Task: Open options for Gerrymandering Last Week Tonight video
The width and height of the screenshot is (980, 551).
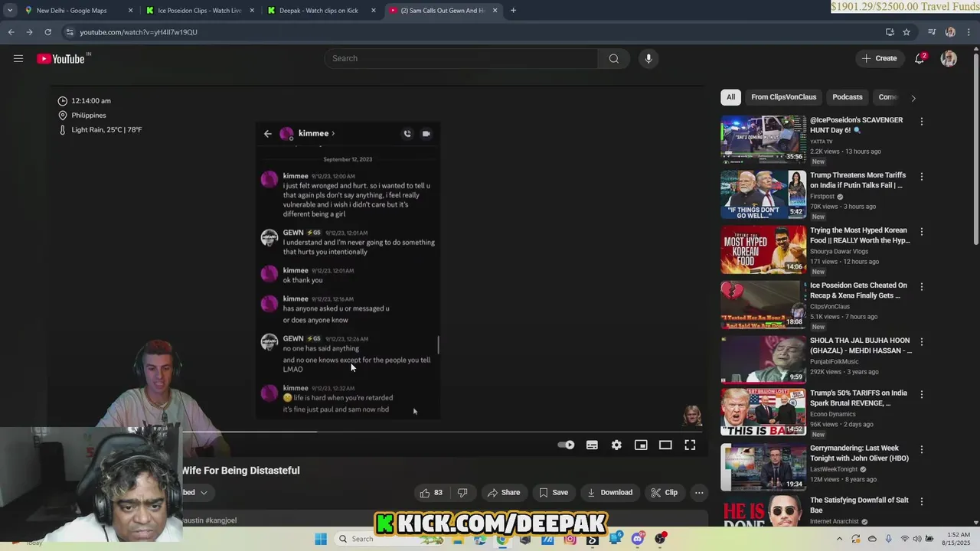Action: (x=922, y=450)
